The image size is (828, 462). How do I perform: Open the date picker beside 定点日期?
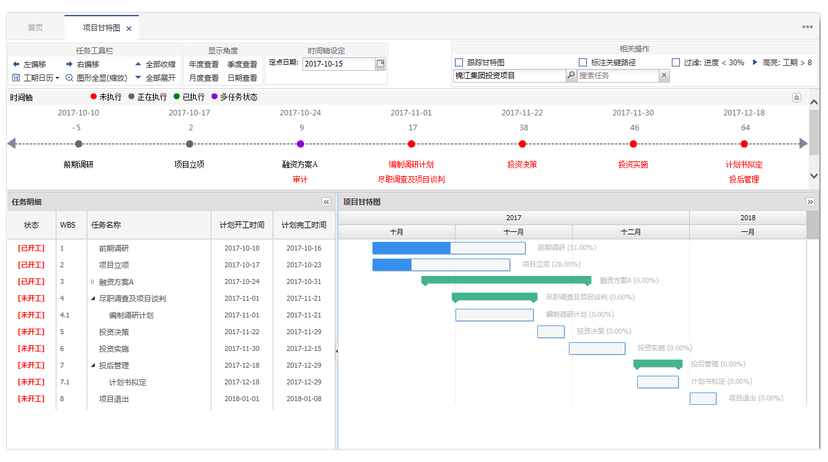tap(380, 64)
